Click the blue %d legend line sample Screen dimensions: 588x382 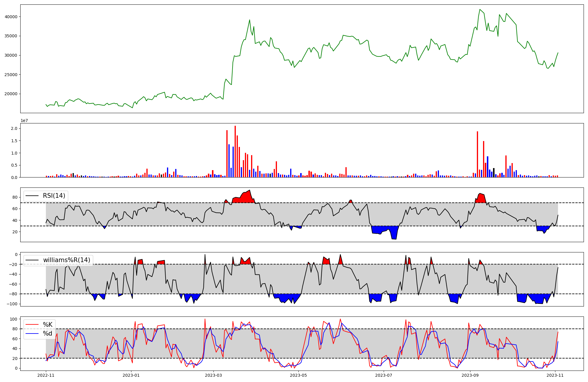pyautogui.click(x=32, y=334)
